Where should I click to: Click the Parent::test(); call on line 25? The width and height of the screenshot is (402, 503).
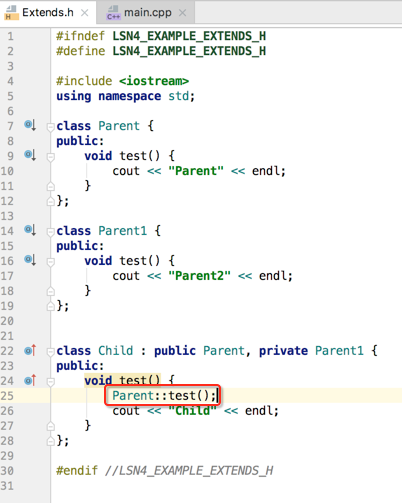(x=164, y=396)
